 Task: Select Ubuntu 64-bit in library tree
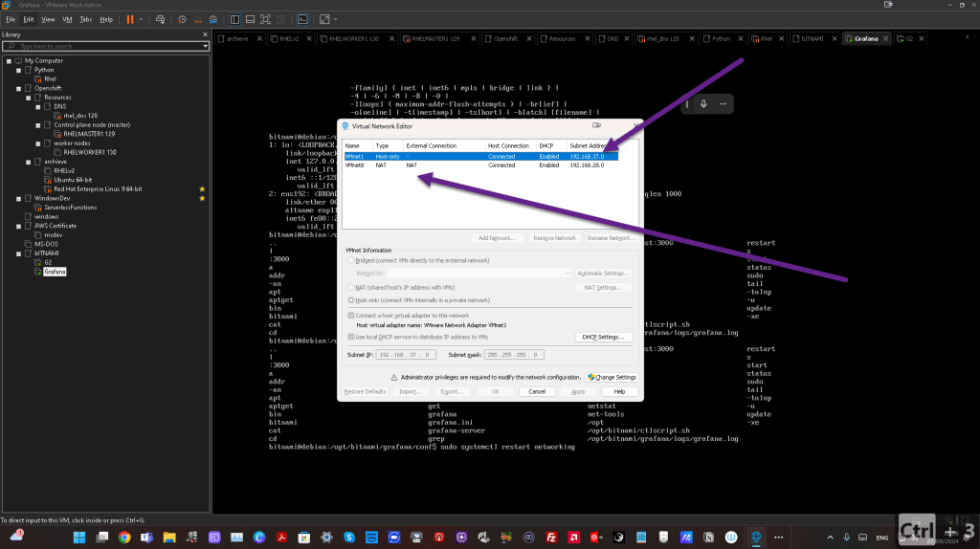pyautogui.click(x=73, y=180)
